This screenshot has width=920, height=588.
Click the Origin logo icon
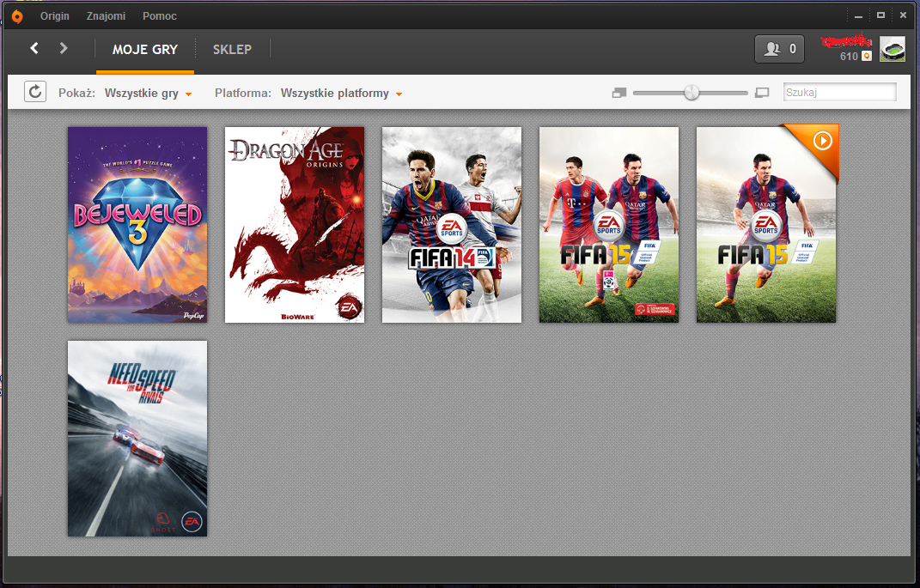click(x=17, y=16)
